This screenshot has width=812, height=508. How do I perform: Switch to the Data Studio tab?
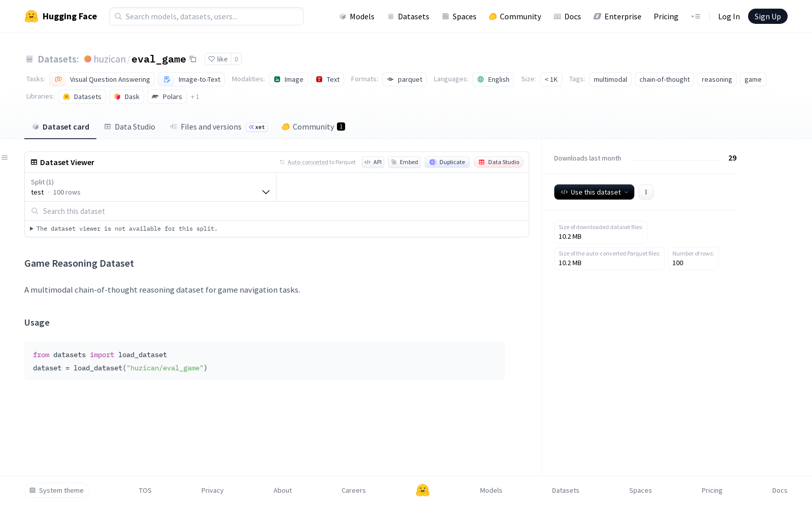(130, 127)
